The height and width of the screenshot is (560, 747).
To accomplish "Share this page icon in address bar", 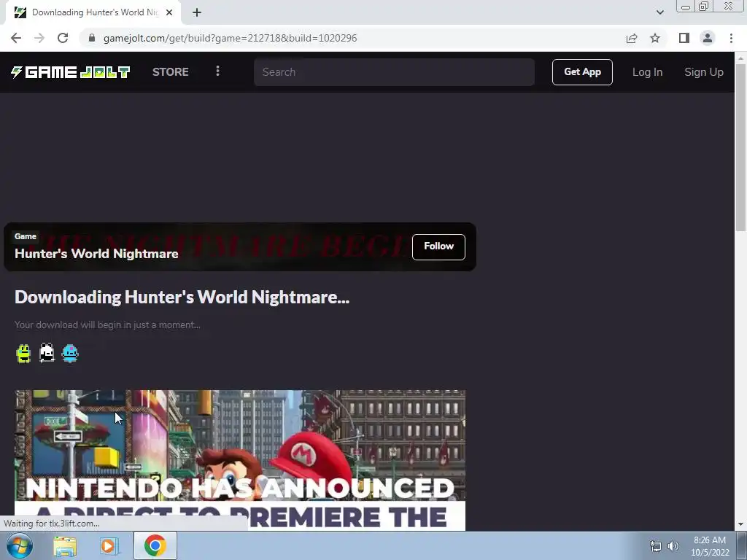I will (632, 38).
